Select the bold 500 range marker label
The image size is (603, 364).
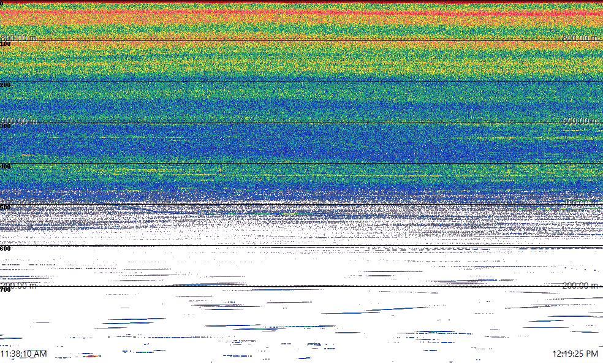[x=6, y=208]
